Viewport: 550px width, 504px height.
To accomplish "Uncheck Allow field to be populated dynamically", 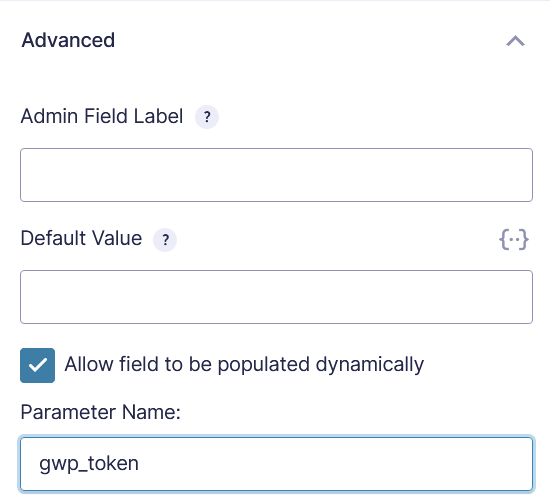I will 38,365.
